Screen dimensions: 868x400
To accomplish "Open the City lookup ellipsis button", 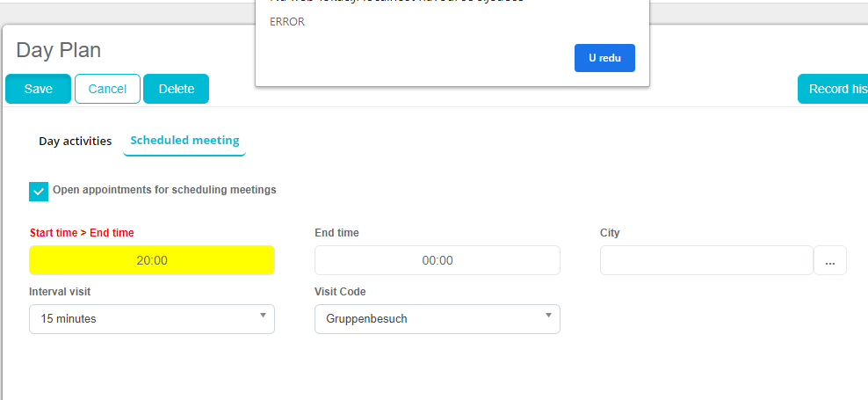I will pos(829,260).
